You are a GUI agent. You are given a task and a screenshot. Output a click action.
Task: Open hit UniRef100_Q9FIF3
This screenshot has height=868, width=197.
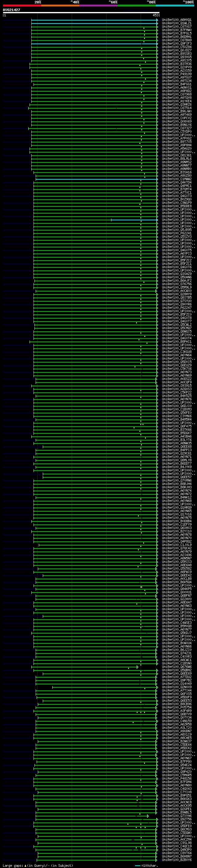[x=176, y=43]
